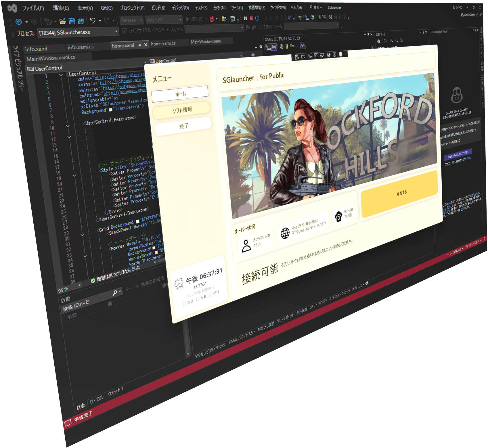Open the stack frame dropdown
Screen dimensions: 488x448
(x=312, y=26)
